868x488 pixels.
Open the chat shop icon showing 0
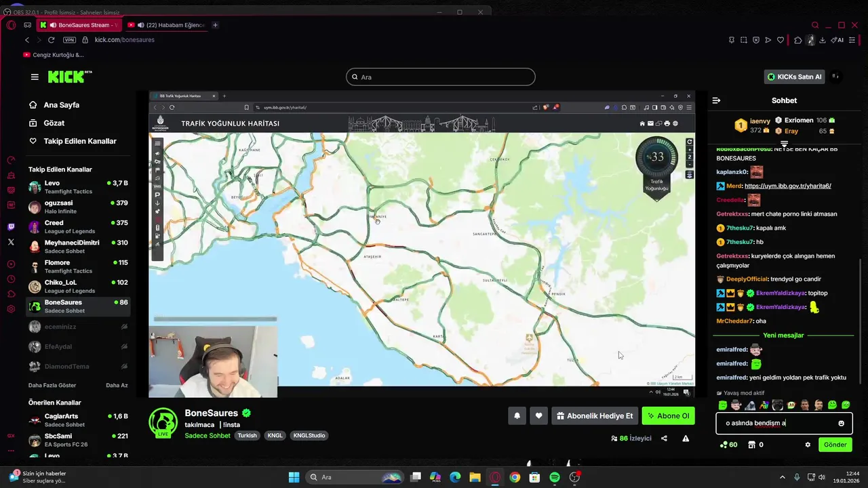pyautogui.click(x=755, y=445)
